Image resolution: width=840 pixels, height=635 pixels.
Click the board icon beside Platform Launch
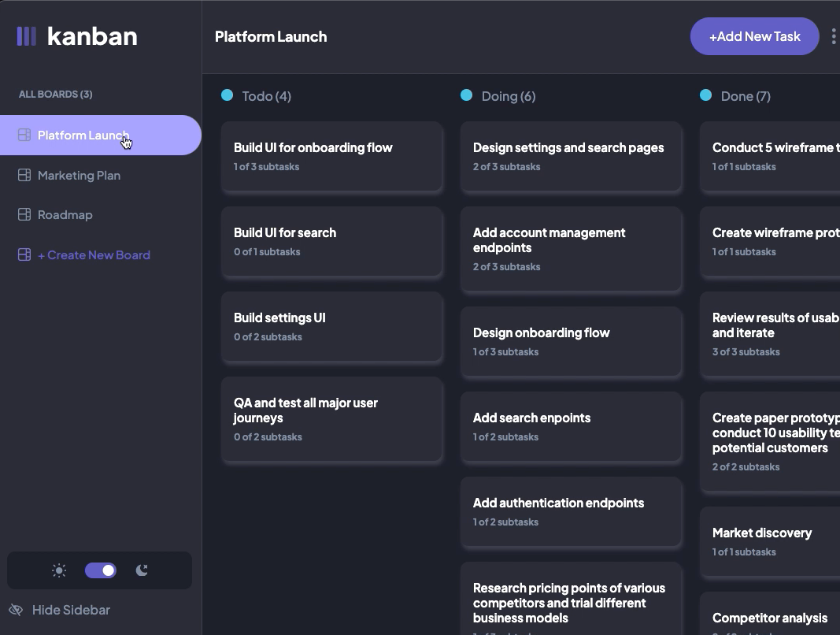24,136
